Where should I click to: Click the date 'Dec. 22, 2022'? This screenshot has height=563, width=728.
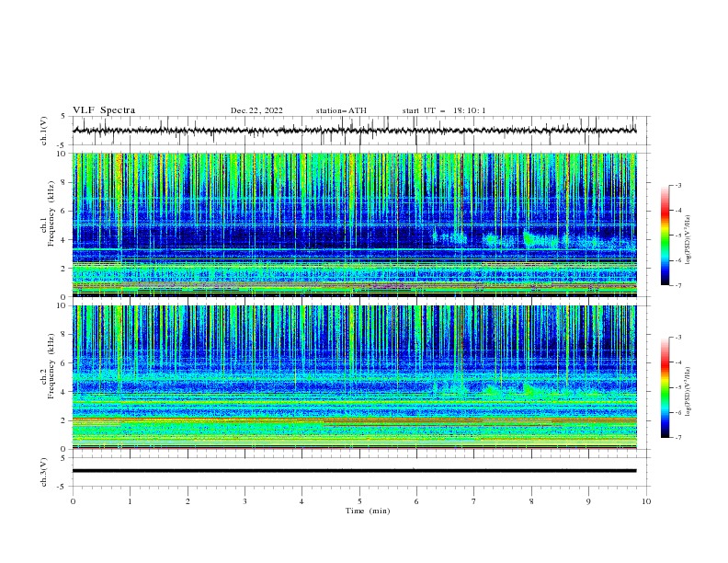pyautogui.click(x=256, y=110)
